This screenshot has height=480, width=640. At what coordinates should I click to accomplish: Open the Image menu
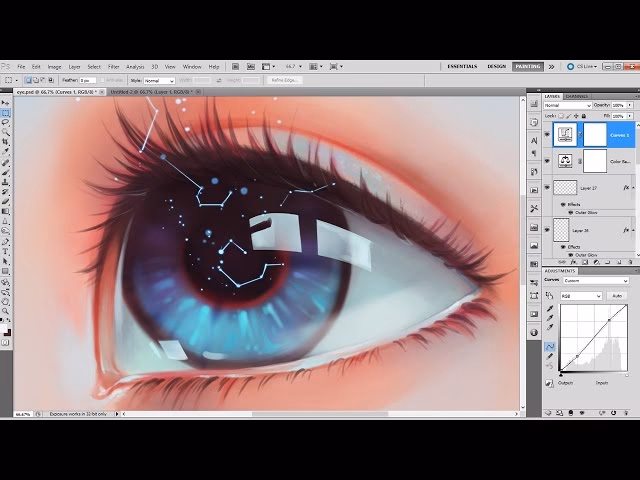(x=54, y=67)
